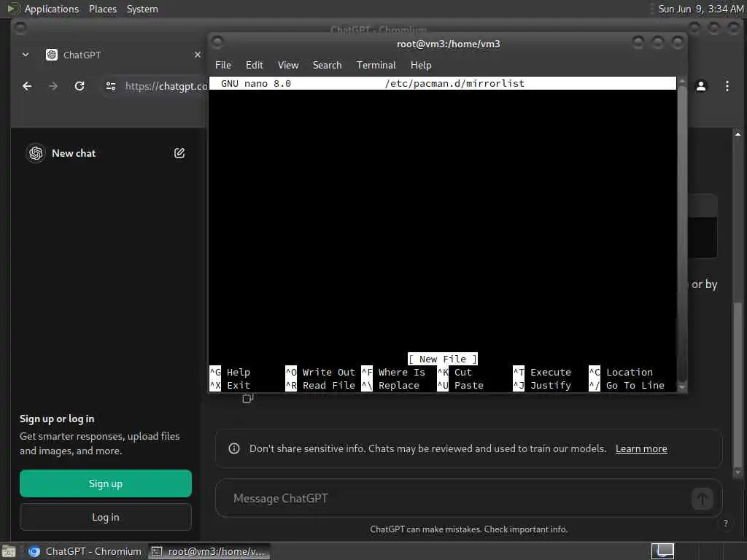Open the Chromium three-dot menu

[727, 86]
